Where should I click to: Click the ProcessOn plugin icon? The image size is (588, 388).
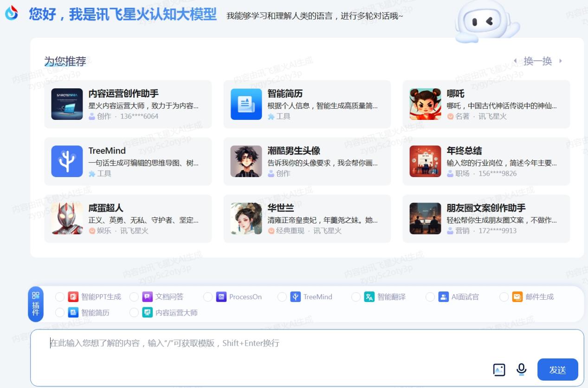221,297
